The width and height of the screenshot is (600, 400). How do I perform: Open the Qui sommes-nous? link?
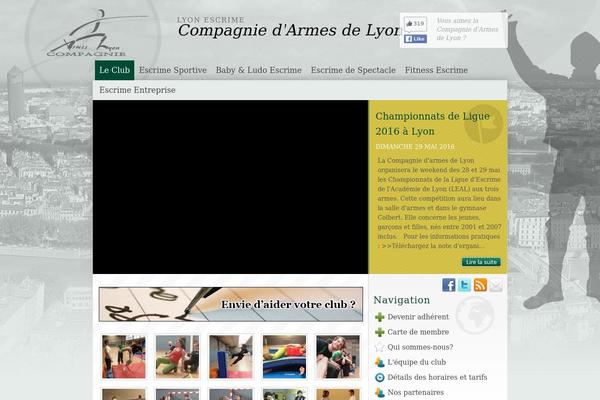click(x=420, y=347)
